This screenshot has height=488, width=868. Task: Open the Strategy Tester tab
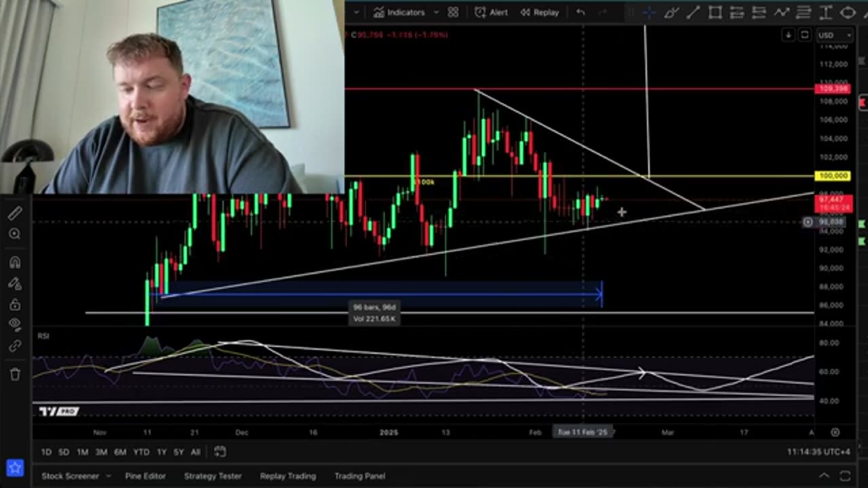(x=212, y=476)
